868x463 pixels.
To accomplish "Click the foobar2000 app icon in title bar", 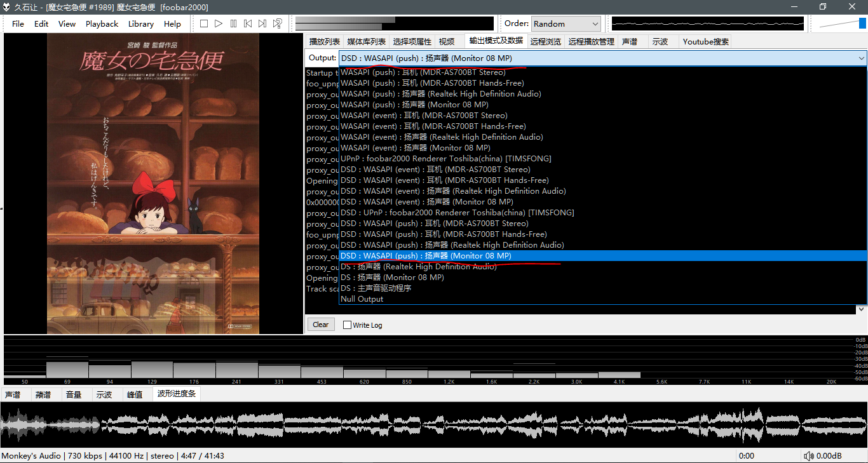I will (7, 7).
